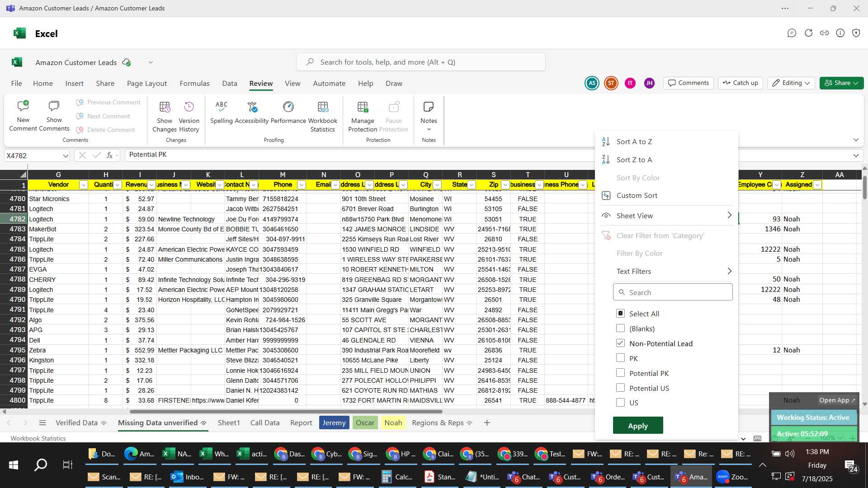Open Show Changes tool
The height and width of the screenshot is (488, 868).
[x=165, y=116]
